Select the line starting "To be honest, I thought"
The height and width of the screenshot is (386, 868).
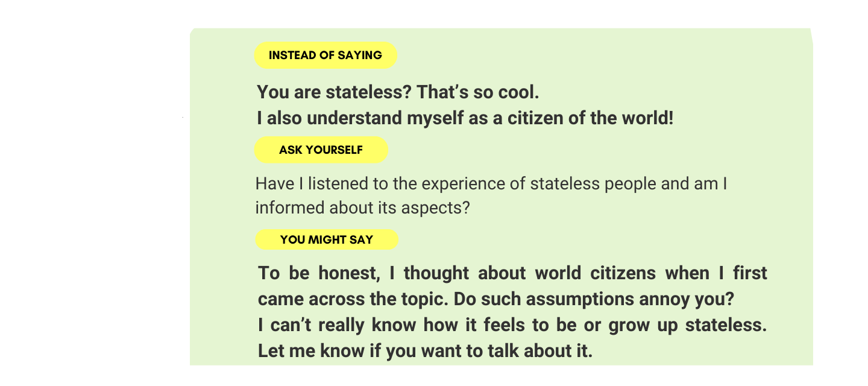(512, 273)
